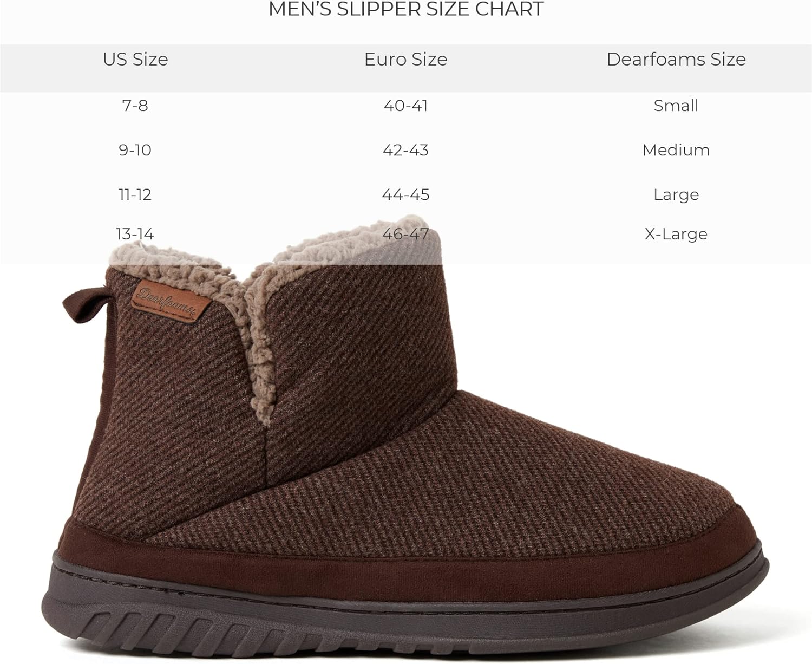Select the Euro Size column header

[406, 59]
